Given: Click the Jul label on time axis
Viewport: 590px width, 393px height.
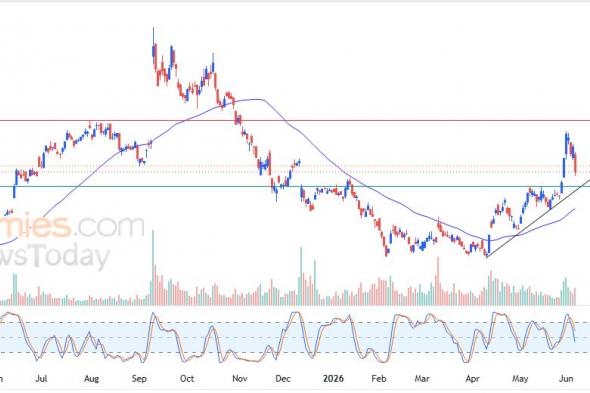Looking at the screenshot, I should click(x=41, y=378).
